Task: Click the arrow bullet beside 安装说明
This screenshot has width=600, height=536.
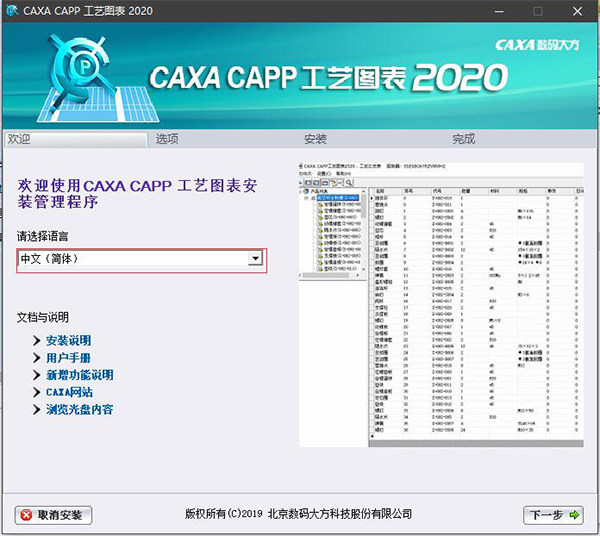Action: [36, 341]
